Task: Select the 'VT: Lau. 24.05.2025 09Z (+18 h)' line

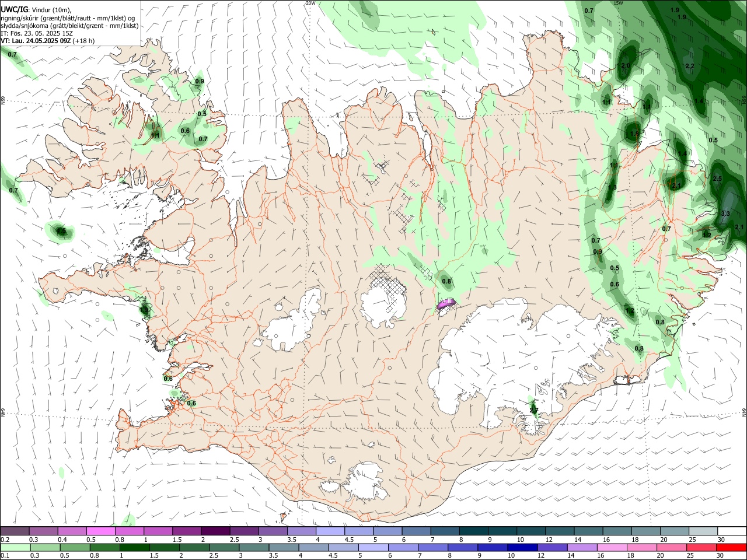Action: 48,41
